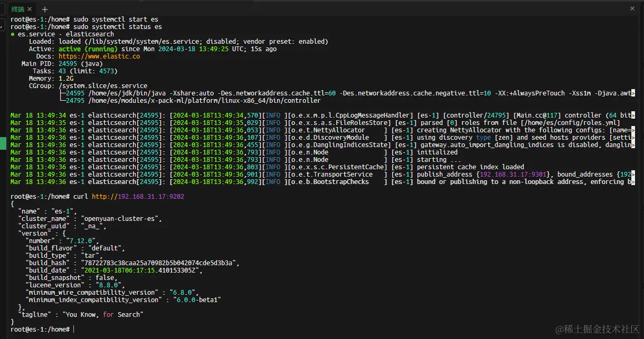644x339 pixels.
Task: Click build_snapshot value 'false'
Action: click(x=105, y=277)
